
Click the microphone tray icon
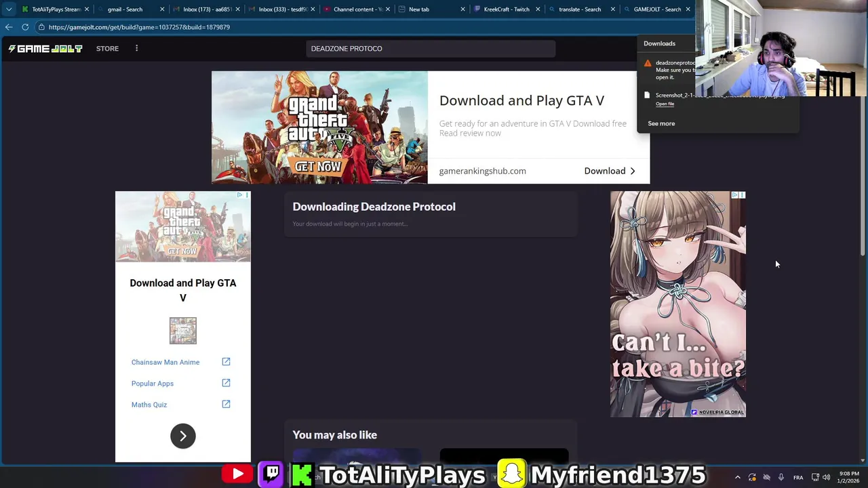click(781, 477)
